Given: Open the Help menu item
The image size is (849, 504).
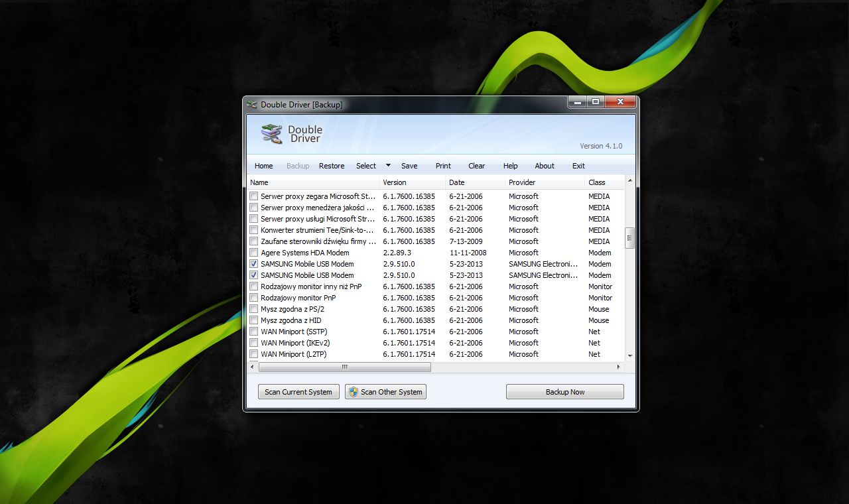Looking at the screenshot, I should point(510,165).
